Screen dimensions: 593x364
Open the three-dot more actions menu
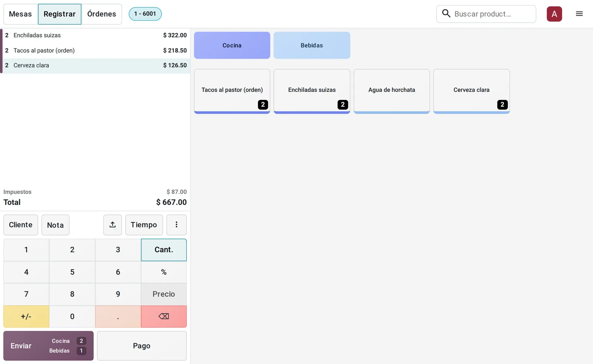(176, 225)
